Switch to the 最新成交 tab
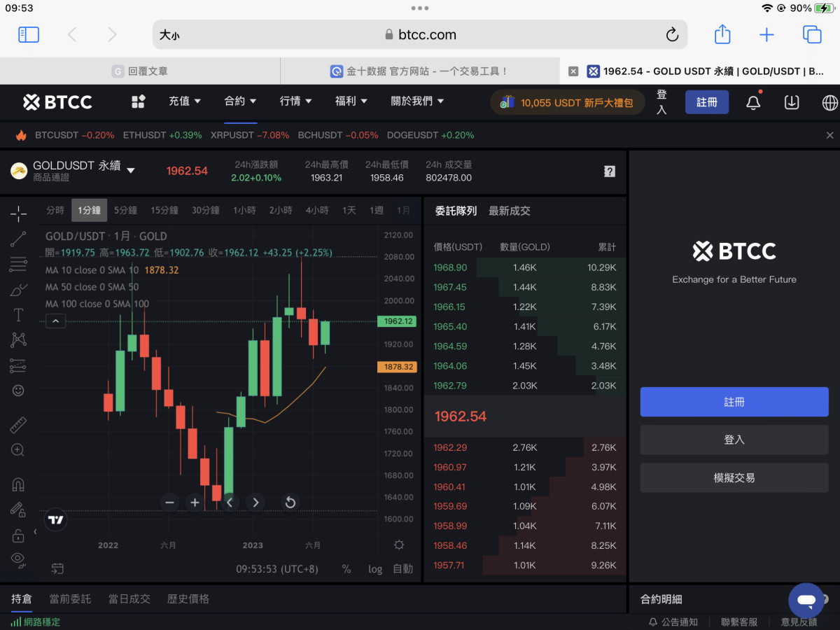This screenshot has height=630, width=840. pyautogui.click(x=509, y=211)
